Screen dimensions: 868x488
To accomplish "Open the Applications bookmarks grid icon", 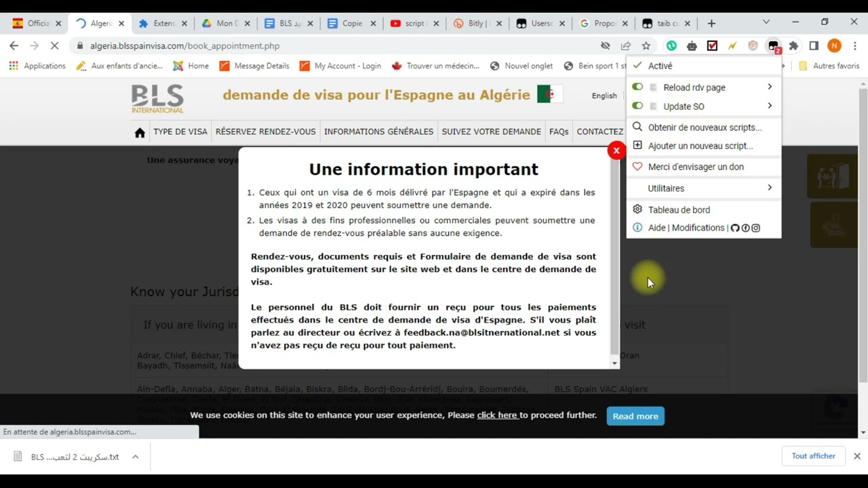I will point(14,66).
